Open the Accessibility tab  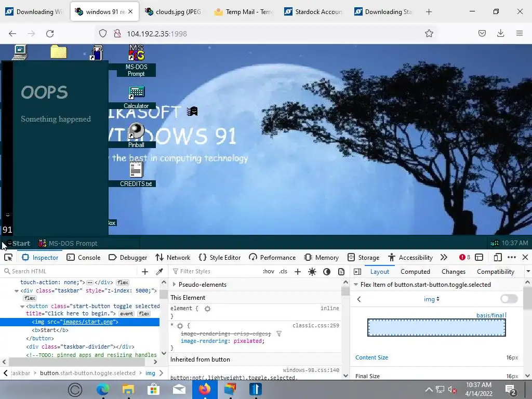(x=410, y=258)
